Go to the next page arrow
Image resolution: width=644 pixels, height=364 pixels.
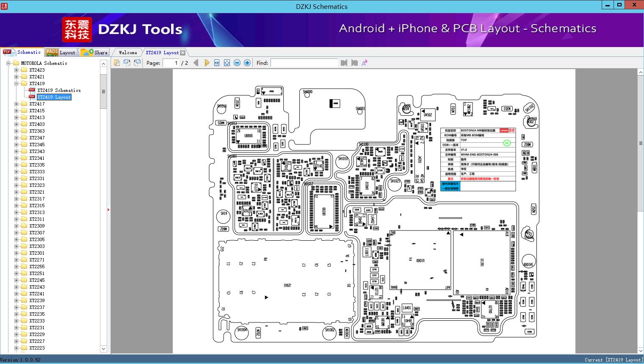(207, 63)
